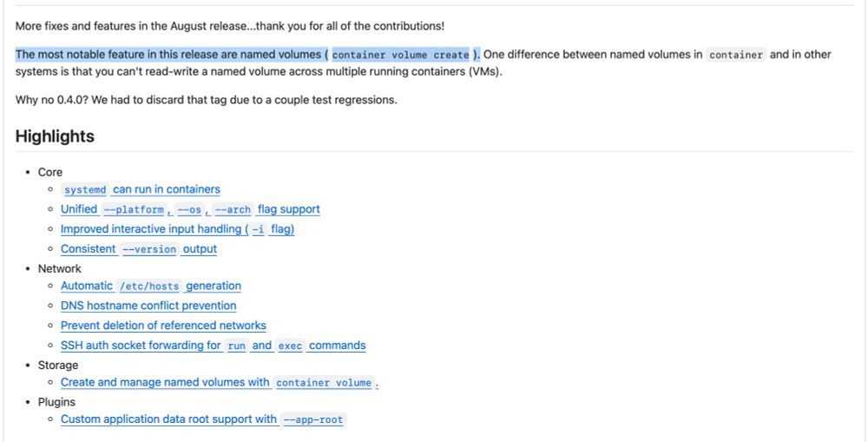The image size is (868, 442).
Task: Click the 'container volume' code link in Storage
Action: coord(324,383)
